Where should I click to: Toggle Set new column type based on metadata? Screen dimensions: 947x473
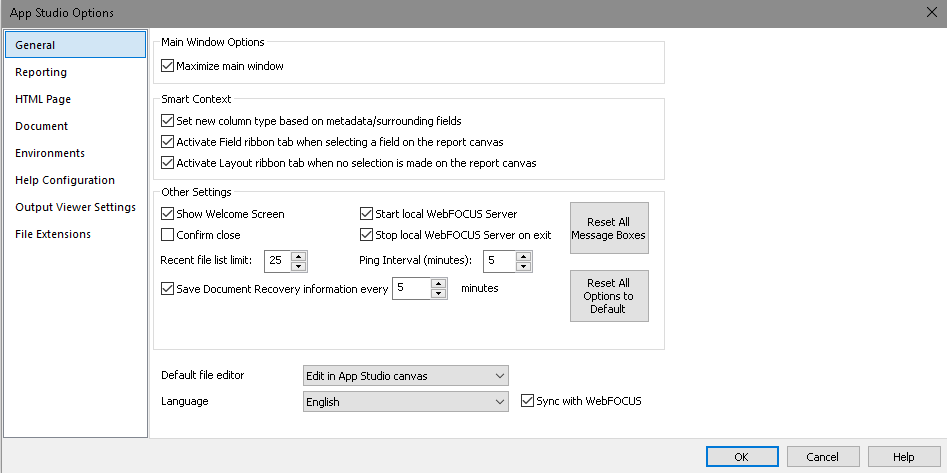tap(167, 121)
